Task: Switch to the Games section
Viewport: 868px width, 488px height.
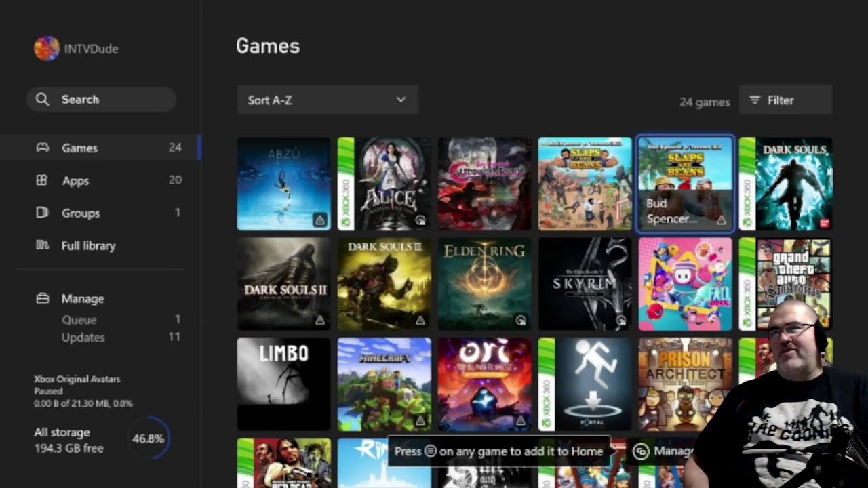Action: [100, 148]
